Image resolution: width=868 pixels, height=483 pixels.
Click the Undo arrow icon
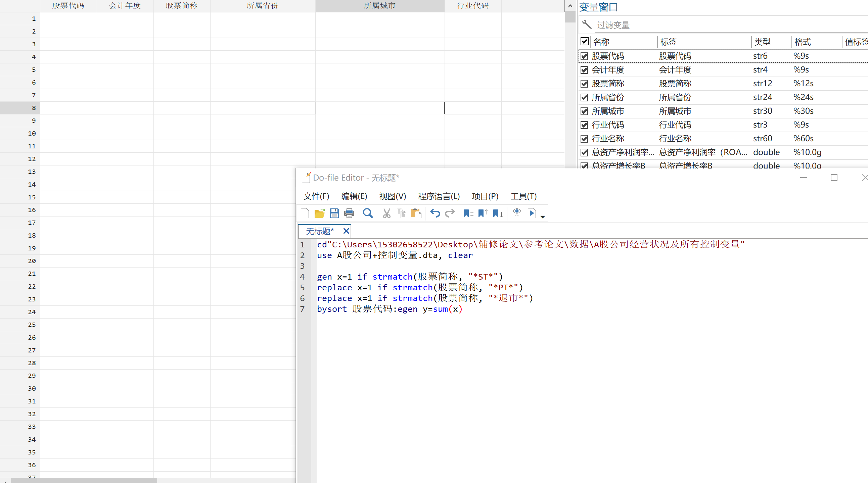click(x=435, y=213)
